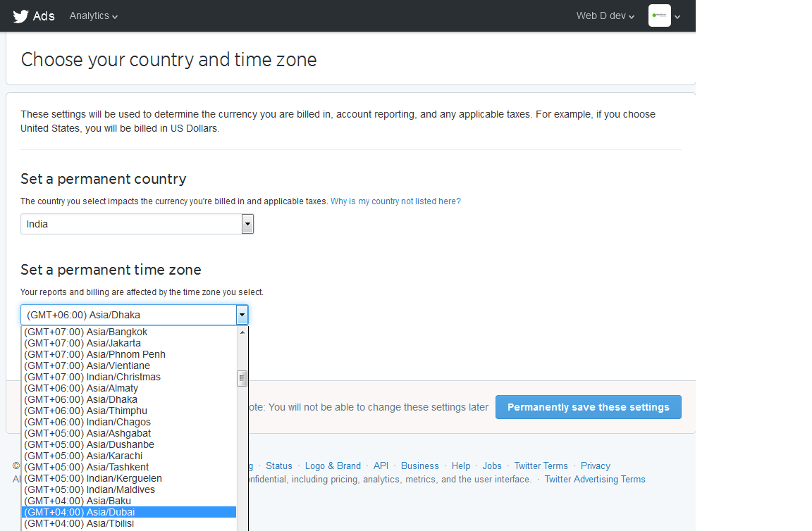Select (GMT+07:00) Asia/Vientiane option
This screenshot has height=531, width=812.
pyautogui.click(x=129, y=366)
